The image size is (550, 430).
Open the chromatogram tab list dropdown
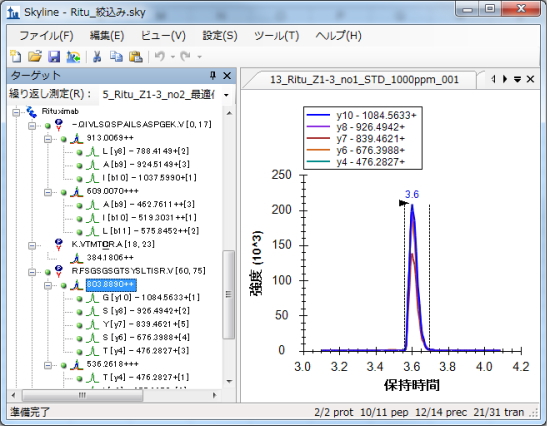click(x=517, y=80)
